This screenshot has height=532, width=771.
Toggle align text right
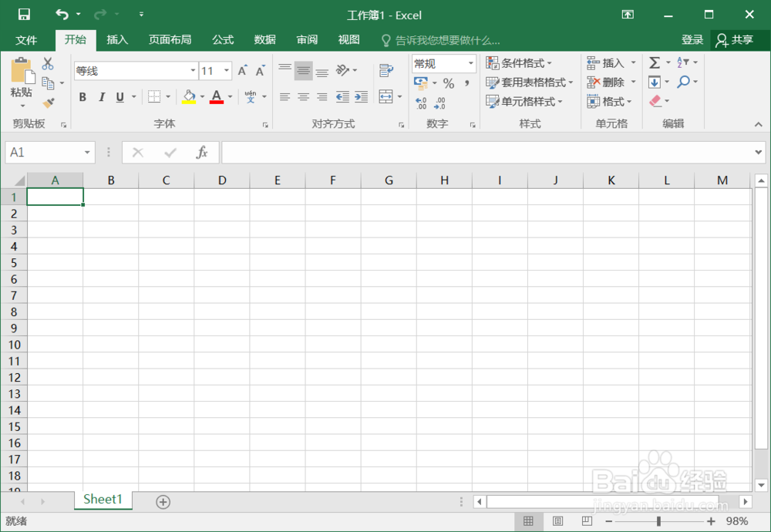coord(322,97)
